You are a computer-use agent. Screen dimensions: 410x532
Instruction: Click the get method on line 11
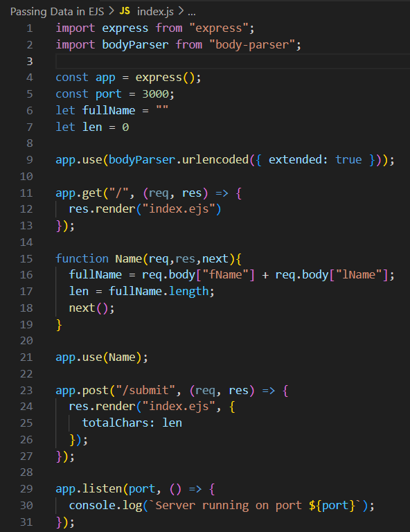pos(92,193)
